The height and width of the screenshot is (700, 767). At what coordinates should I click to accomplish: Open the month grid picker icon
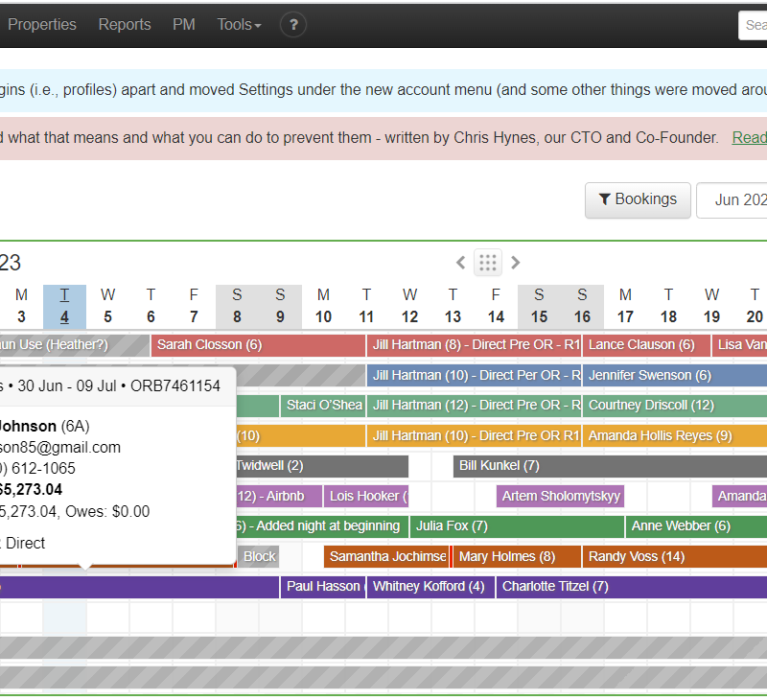[x=487, y=262]
